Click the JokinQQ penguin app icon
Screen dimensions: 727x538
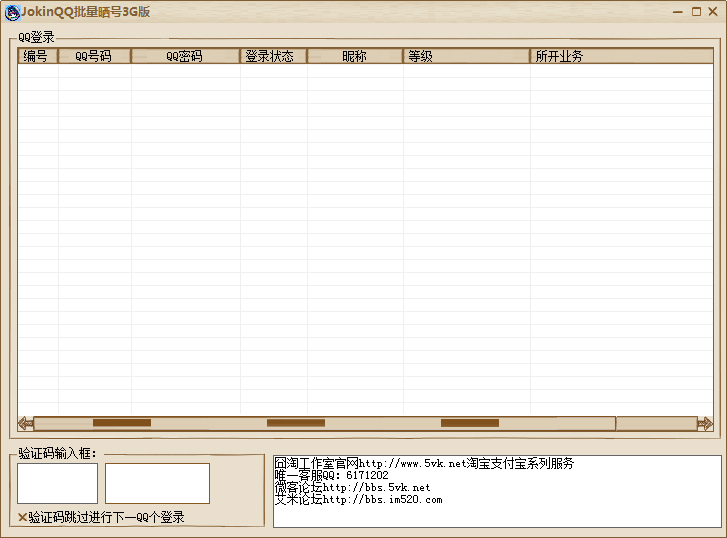pos(12,12)
